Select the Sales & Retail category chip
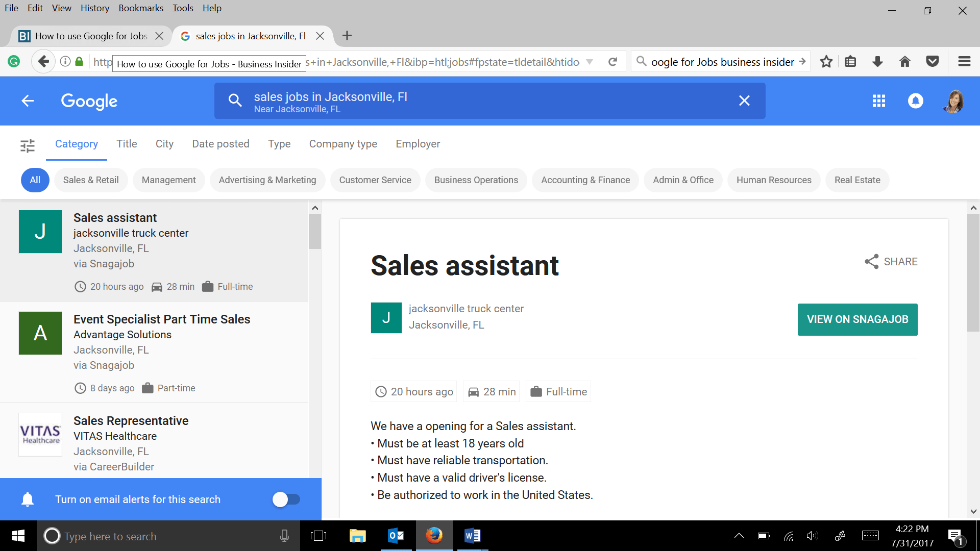980x551 pixels. coord(91,180)
